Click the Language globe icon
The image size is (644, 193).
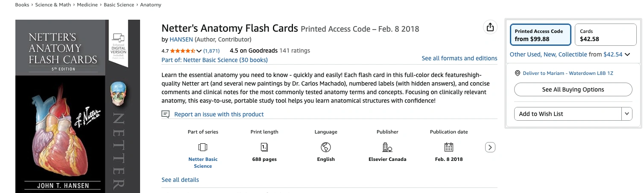tap(326, 147)
